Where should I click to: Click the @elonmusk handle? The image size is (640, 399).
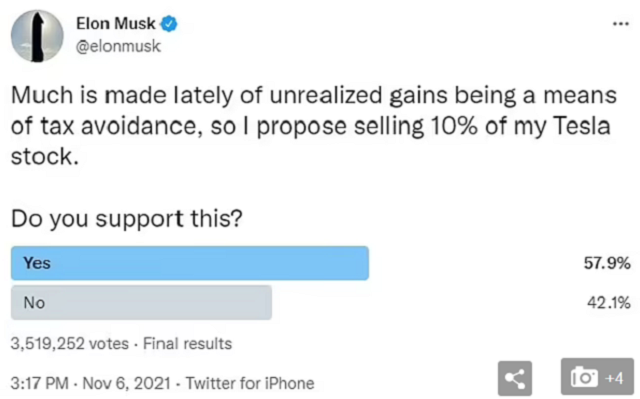[118, 46]
